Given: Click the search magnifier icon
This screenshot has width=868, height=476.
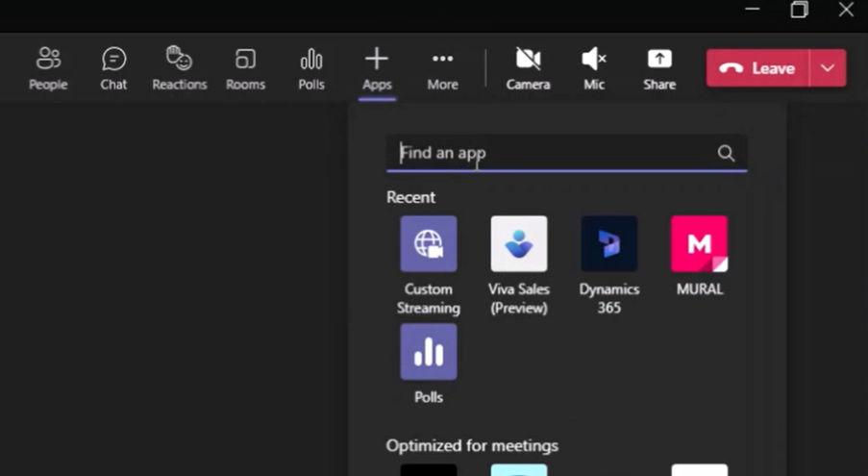Looking at the screenshot, I should [x=726, y=153].
